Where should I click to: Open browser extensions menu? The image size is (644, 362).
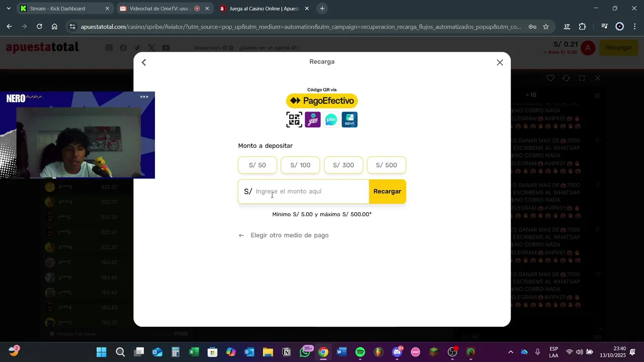(583, 27)
